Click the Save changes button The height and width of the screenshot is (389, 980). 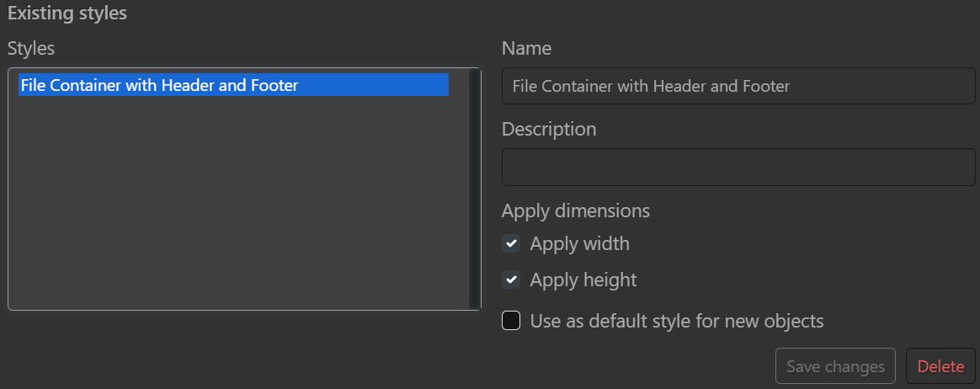click(835, 366)
